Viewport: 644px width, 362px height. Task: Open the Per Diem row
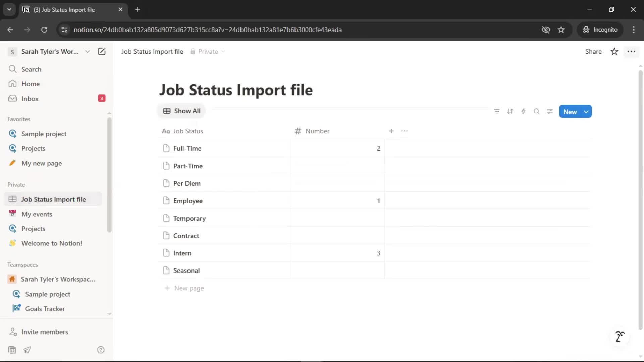pyautogui.click(x=187, y=183)
